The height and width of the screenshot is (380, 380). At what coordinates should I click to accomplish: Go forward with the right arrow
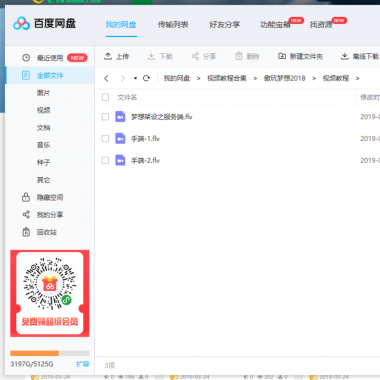[123, 78]
